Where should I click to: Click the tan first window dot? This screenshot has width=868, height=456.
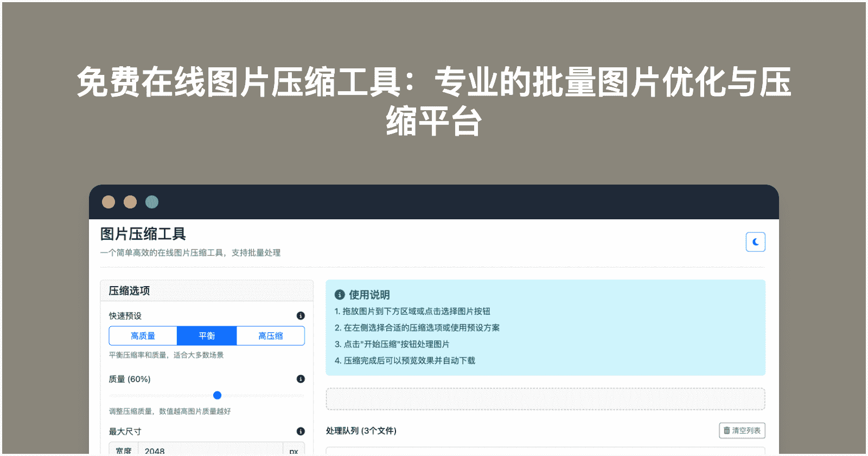click(x=108, y=202)
